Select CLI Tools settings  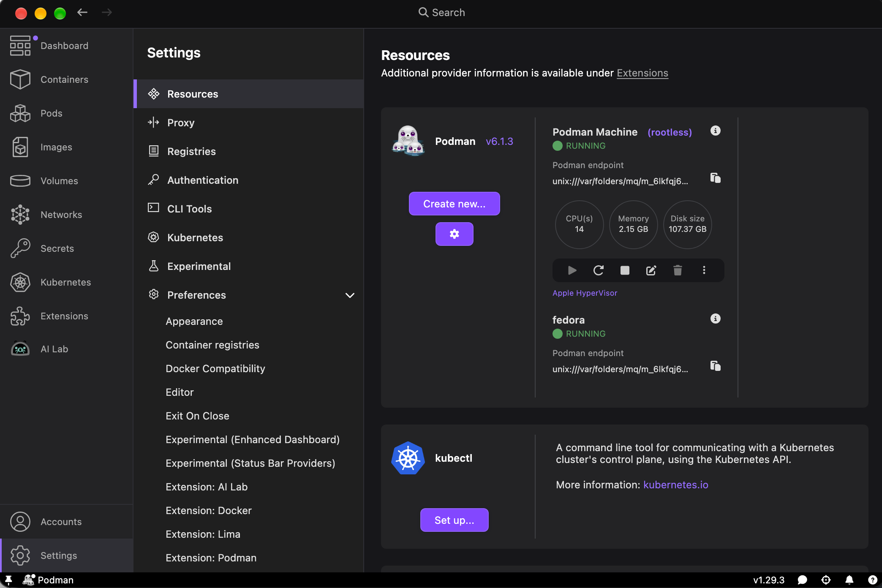tap(249, 209)
